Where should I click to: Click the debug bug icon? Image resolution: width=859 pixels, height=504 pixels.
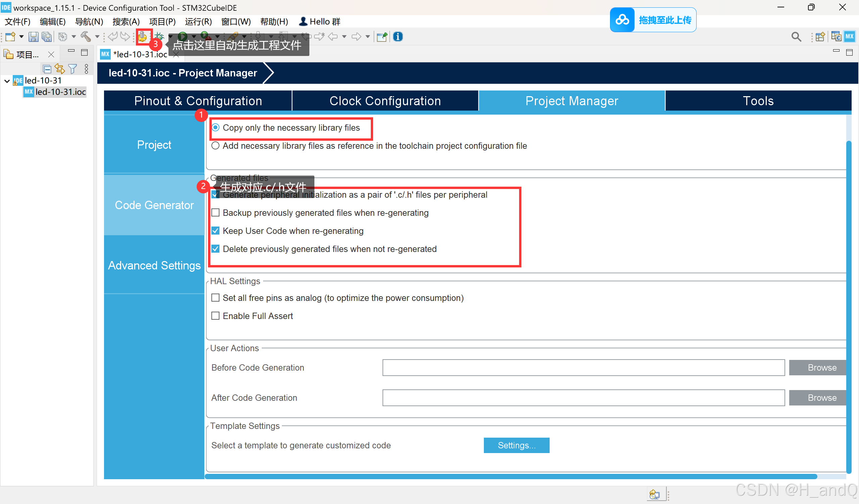(159, 37)
